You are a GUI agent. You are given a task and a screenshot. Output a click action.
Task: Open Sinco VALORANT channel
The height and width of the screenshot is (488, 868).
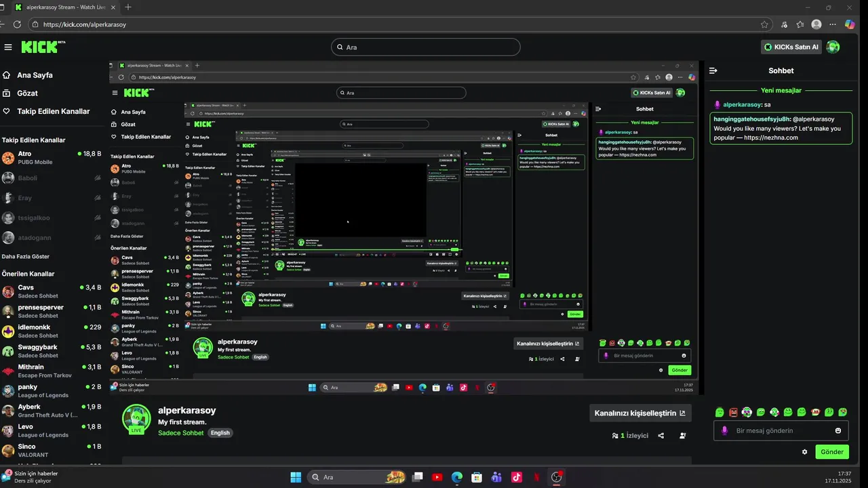point(52,451)
